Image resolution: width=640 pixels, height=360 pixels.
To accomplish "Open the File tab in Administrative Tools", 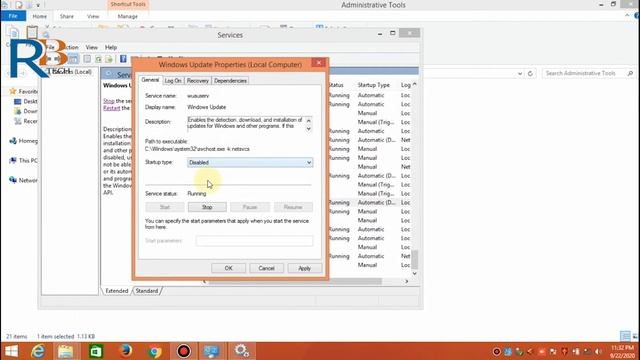I will click(x=13, y=16).
